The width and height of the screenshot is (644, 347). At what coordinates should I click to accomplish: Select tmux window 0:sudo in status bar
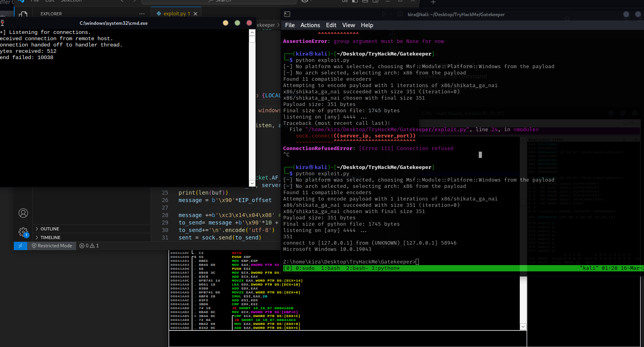point(305,268)
